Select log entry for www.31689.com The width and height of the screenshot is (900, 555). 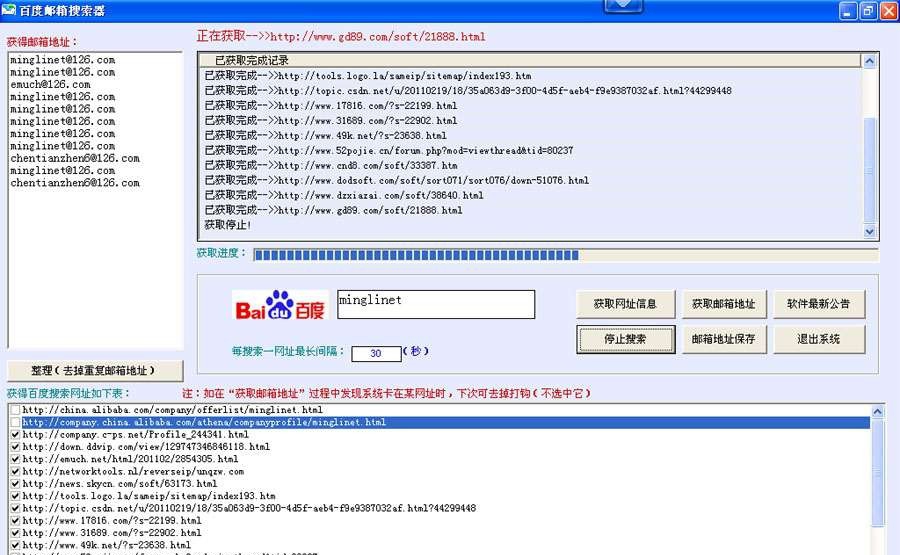click(x=331, y=121)
